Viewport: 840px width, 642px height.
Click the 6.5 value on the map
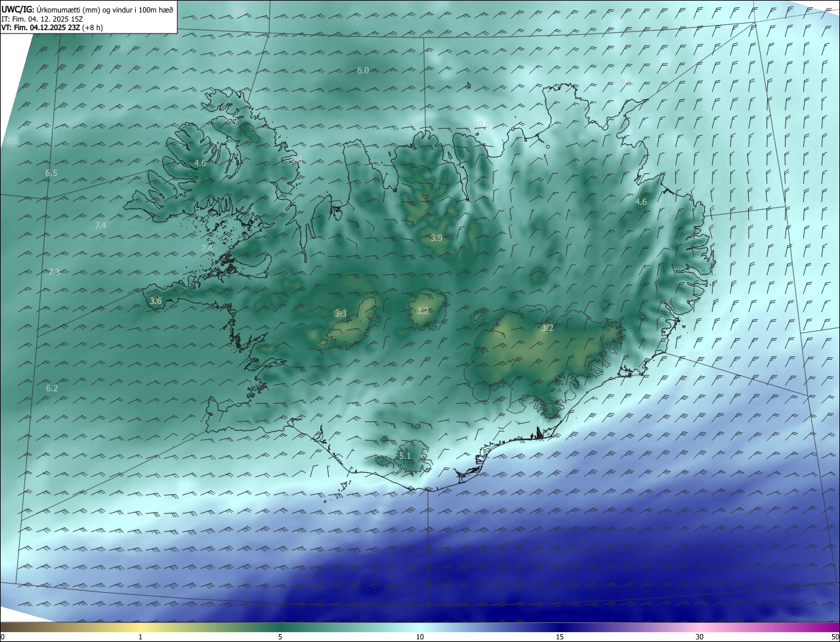(51, 173)
